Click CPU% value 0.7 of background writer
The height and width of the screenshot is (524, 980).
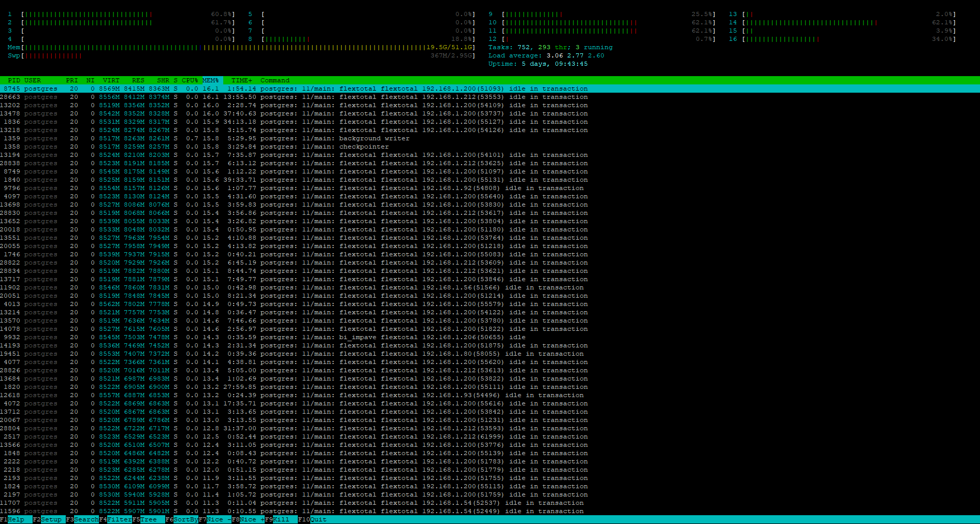[x=192, y=138]
